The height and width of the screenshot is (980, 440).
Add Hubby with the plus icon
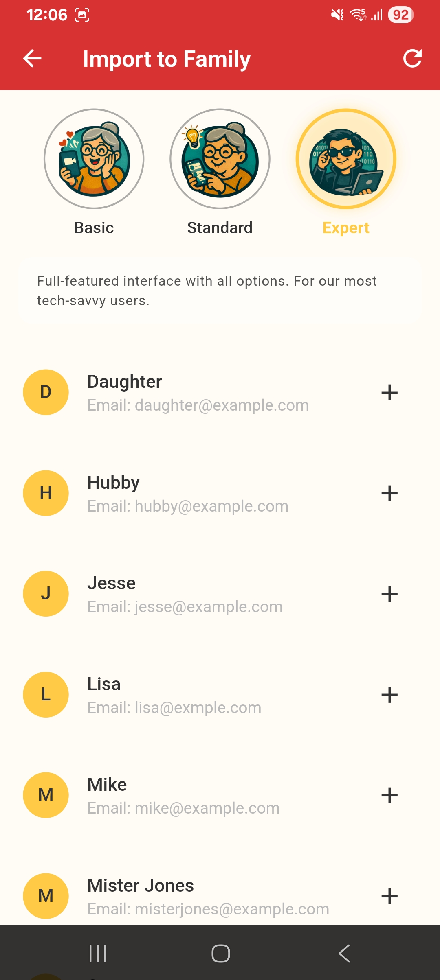pyautogui.click(x=389, y=493)
